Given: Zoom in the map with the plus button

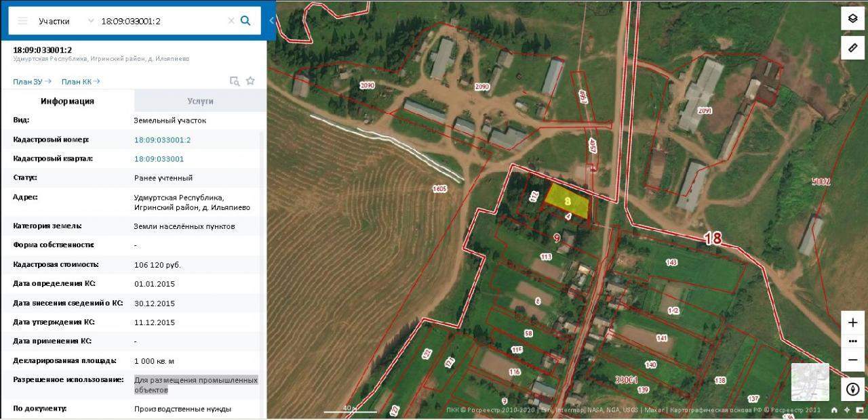Looking at the screenshot, I should (852, 322).
